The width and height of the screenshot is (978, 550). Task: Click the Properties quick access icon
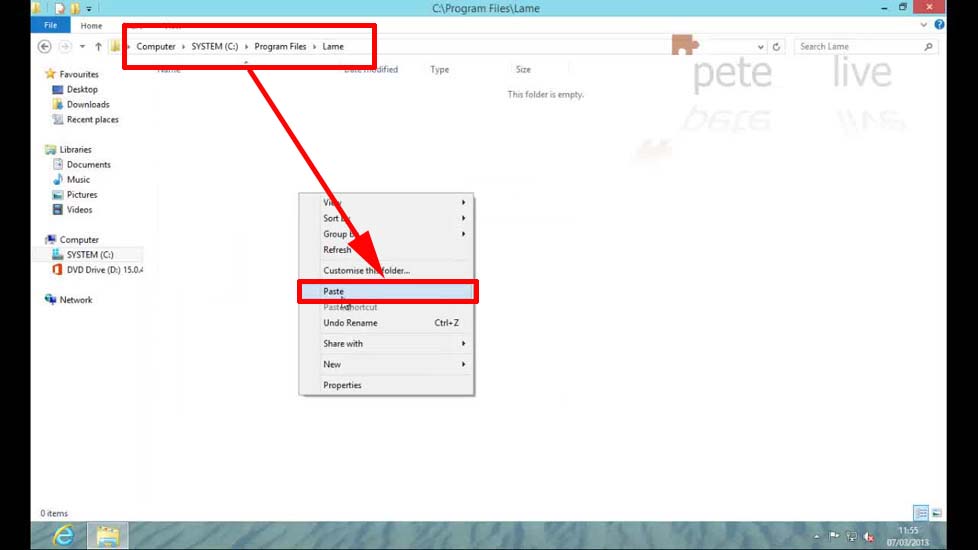(59, 8)
